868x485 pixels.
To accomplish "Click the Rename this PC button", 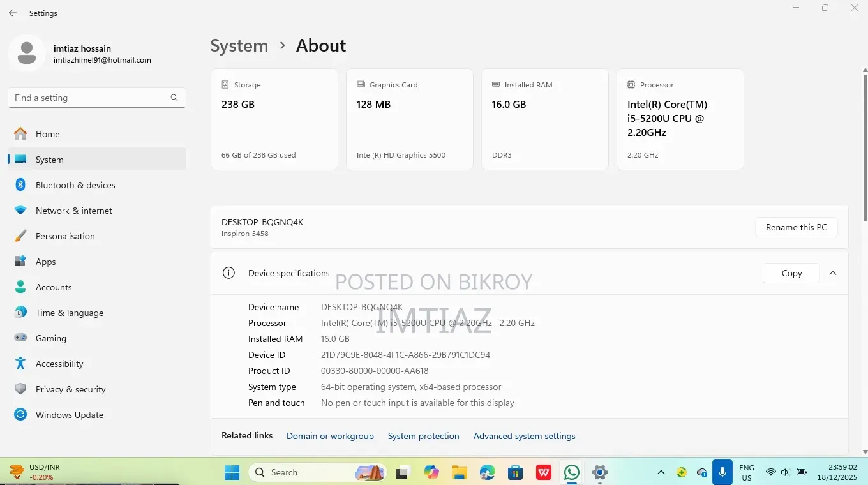I will pyautogui.click(x=797, y=227).
